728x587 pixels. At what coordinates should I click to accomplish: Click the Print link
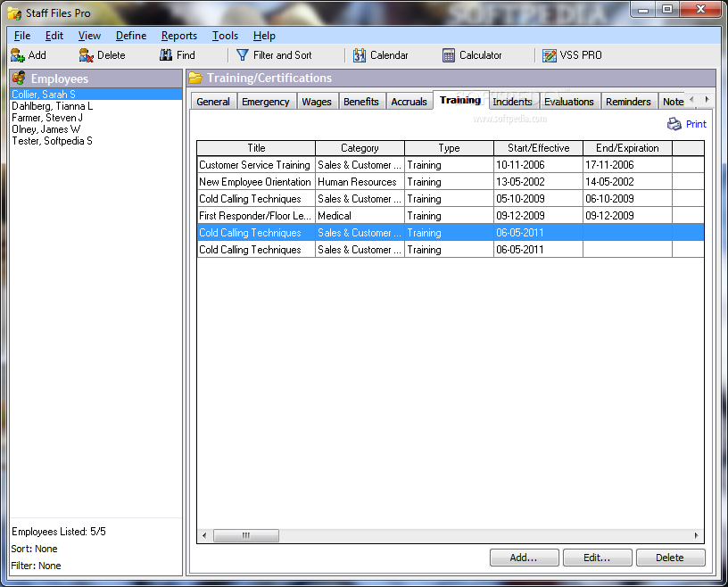(x=696, y=124)
